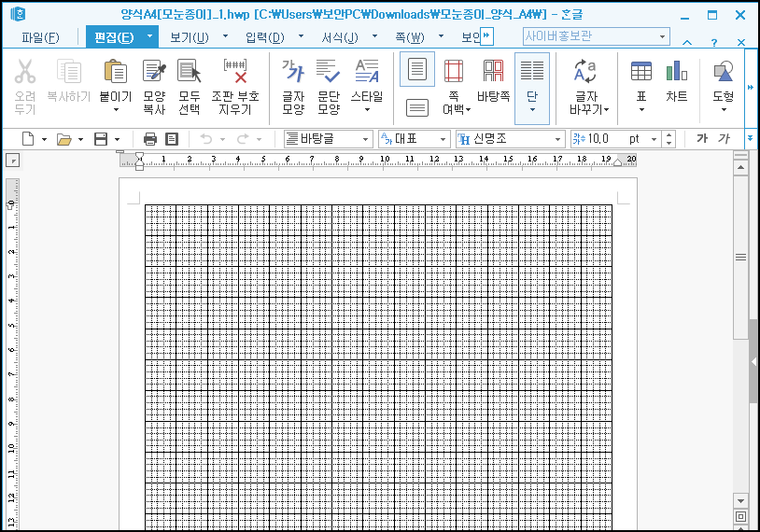
Task: Click the undo arrow
Action: click(x=206, y=139)
